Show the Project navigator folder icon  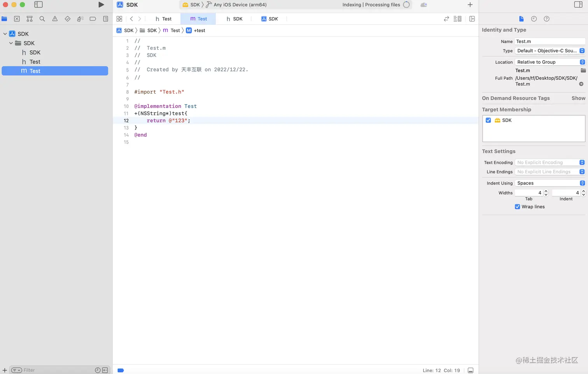click(x=4, y=19)
